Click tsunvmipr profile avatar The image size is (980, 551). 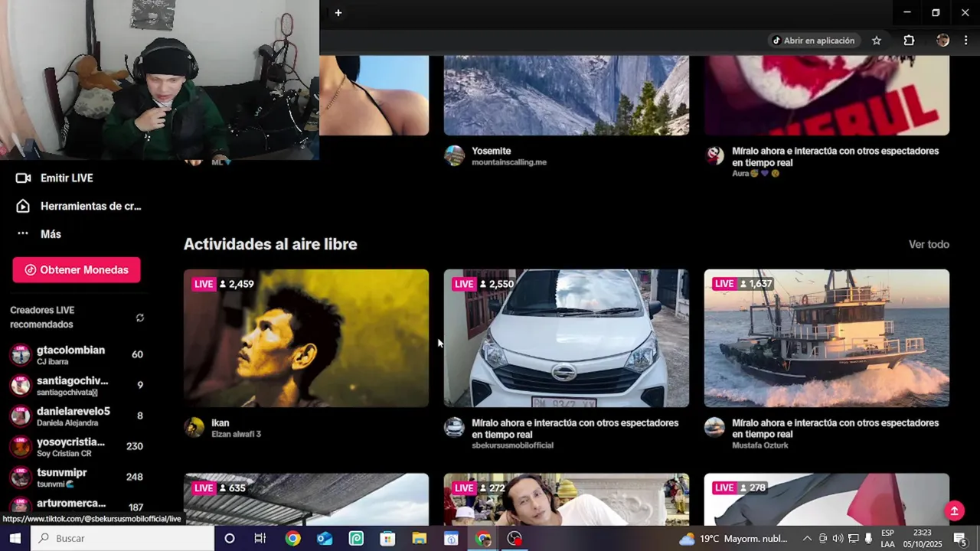pos(21,477)
